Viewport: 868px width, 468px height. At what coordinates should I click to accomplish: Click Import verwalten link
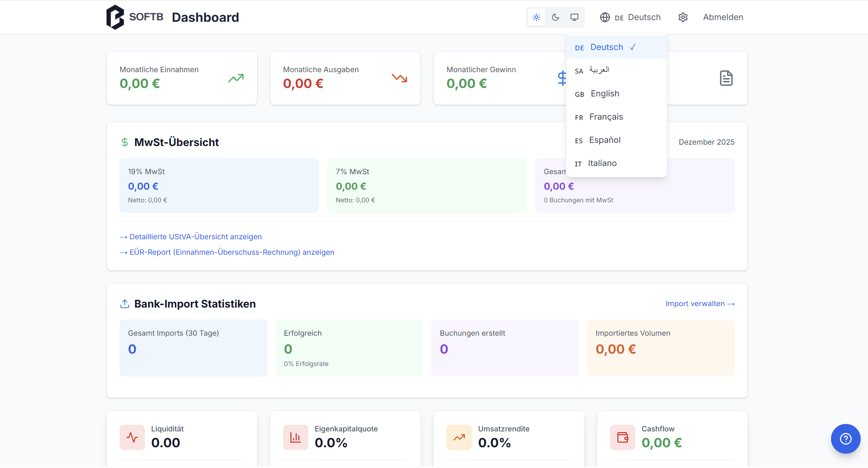pos(700,304)
